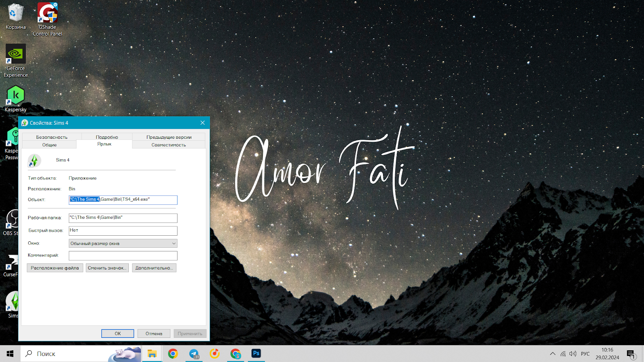The height and width of the screenshot is (362, 644).
Task: Click the Быстрый вызов shortcut key field
Action: (x=123, y=231)
